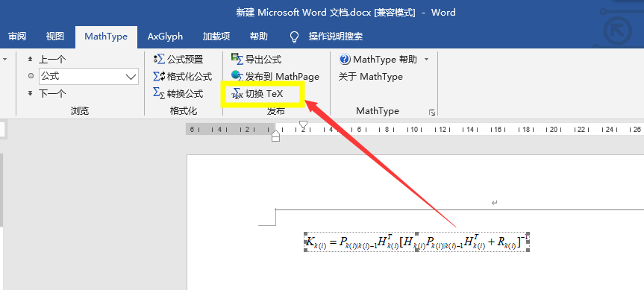
Task: Switch to the 审阅 ribbon tab
Action: point(17,37)
